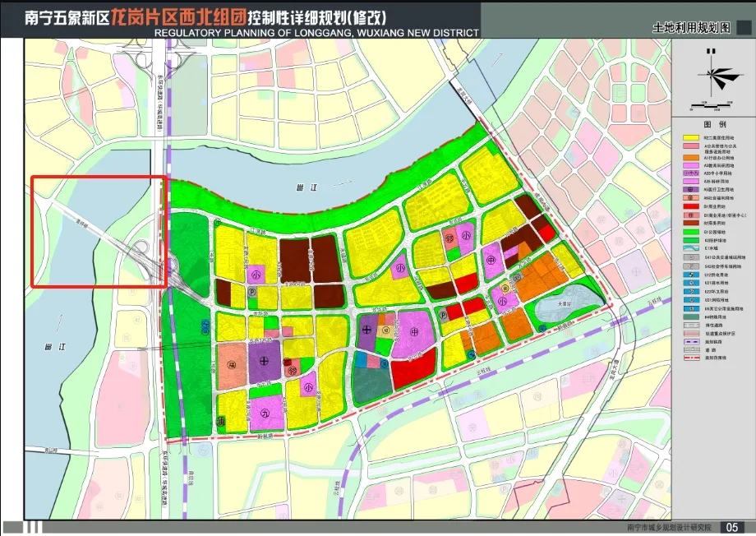Select the E1 water body legend swatch
The height and width of the screenshot is (536, 756).
pyautogui.click(x=691, y=248)
